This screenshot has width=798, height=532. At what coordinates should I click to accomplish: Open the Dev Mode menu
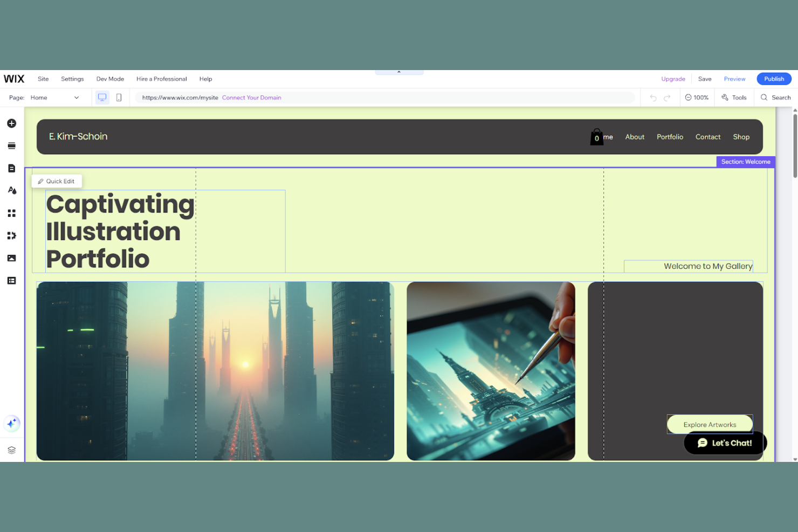(110, 79)
